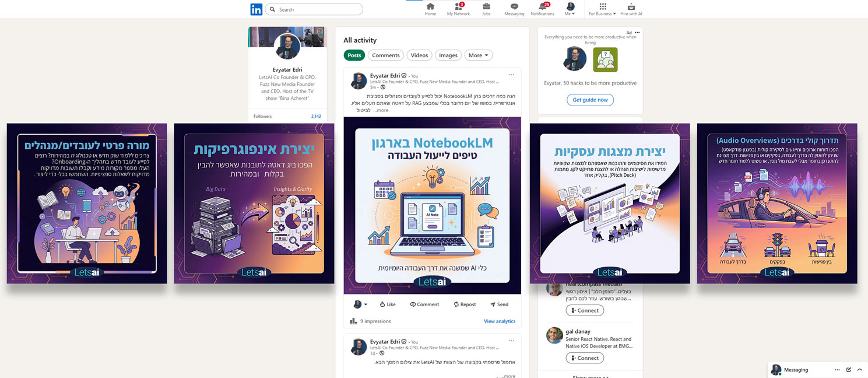This screenshot has height=378, width=868.
Task: Expand the More filter dropdown
Action: click(479, 55)
